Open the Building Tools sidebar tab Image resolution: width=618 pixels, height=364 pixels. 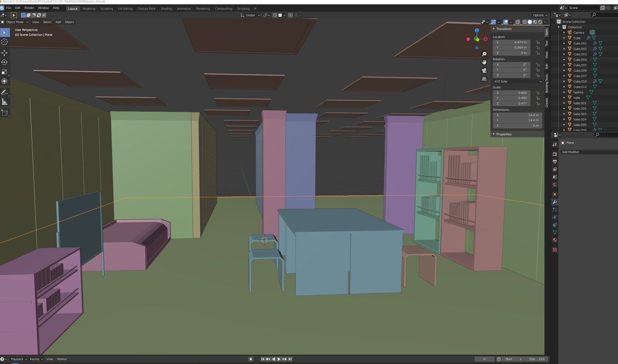(x=547, y=83)
